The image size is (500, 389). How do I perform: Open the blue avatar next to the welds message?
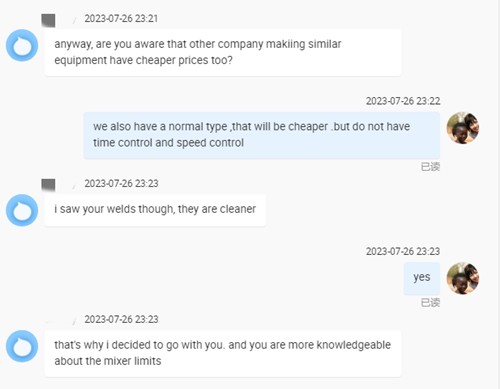pos(22,210)
